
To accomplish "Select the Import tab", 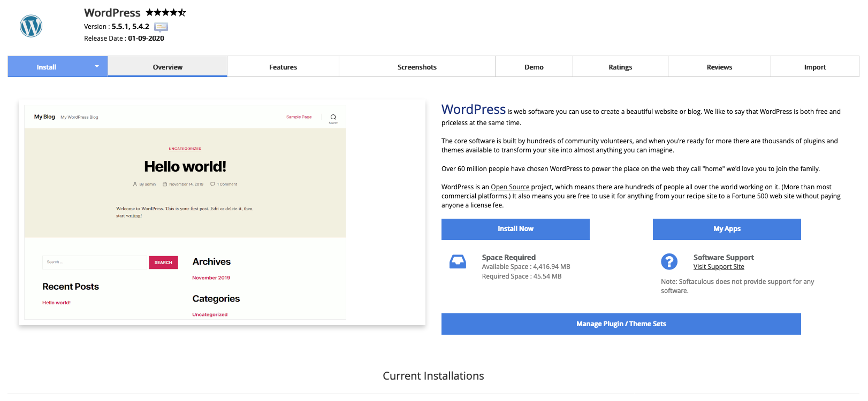I will click(815, 67).
